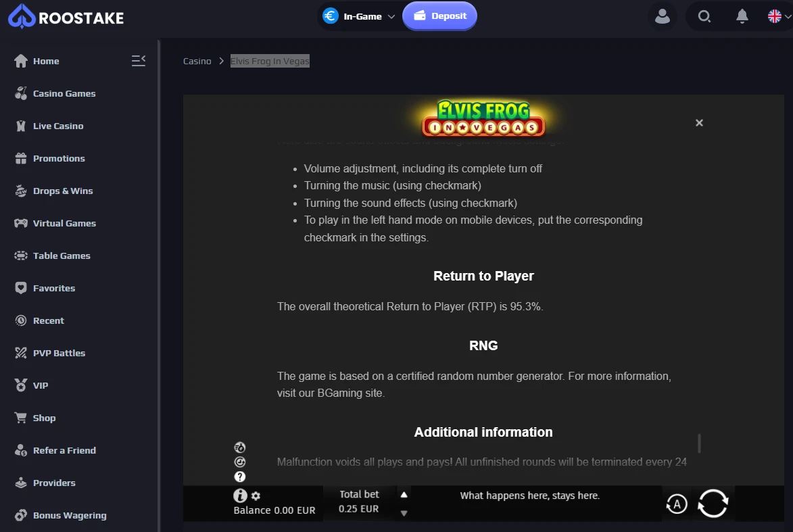Open Drops & Wins in sidebar

coord(63,191)
